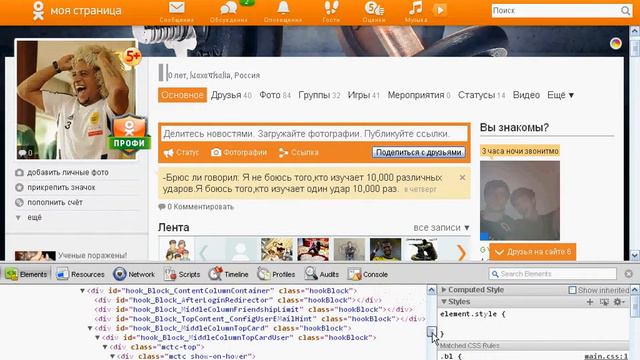
Task: Open the Видео tab
Action: 526,95
